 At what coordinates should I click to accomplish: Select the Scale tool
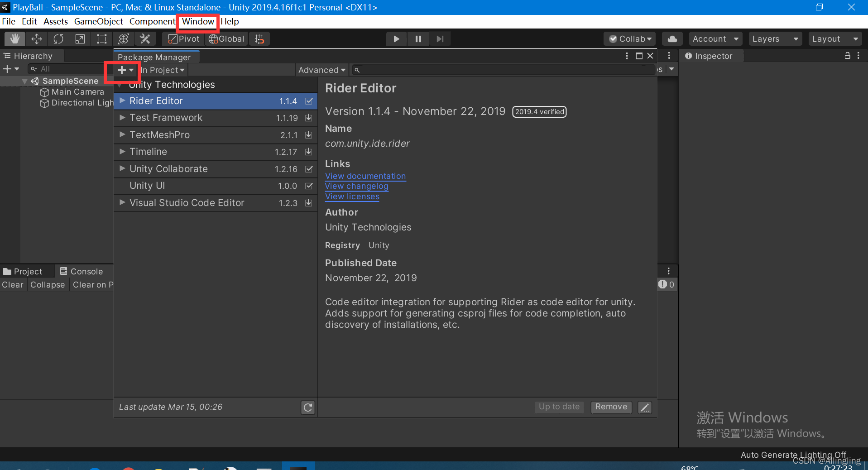point(80,39)
